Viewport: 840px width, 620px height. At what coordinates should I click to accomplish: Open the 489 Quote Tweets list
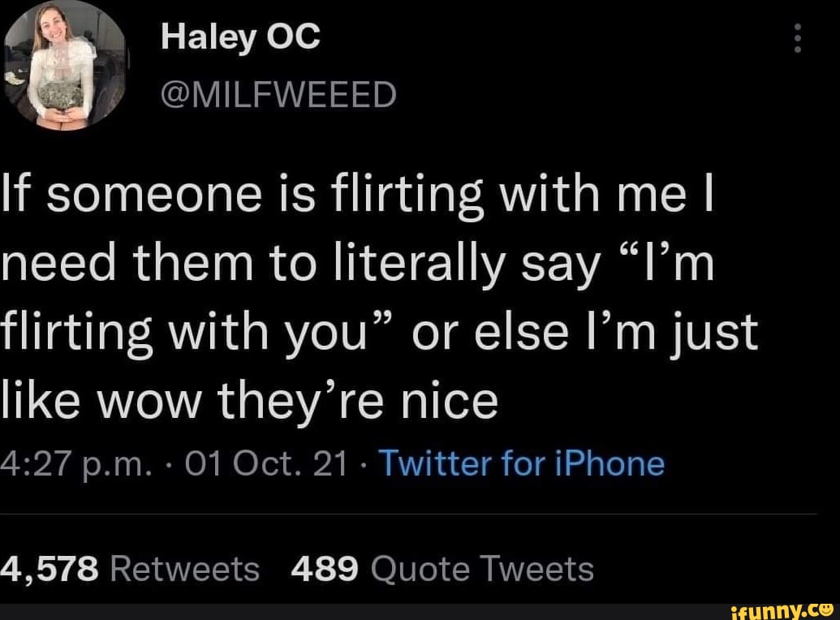[x=443, y=569]
